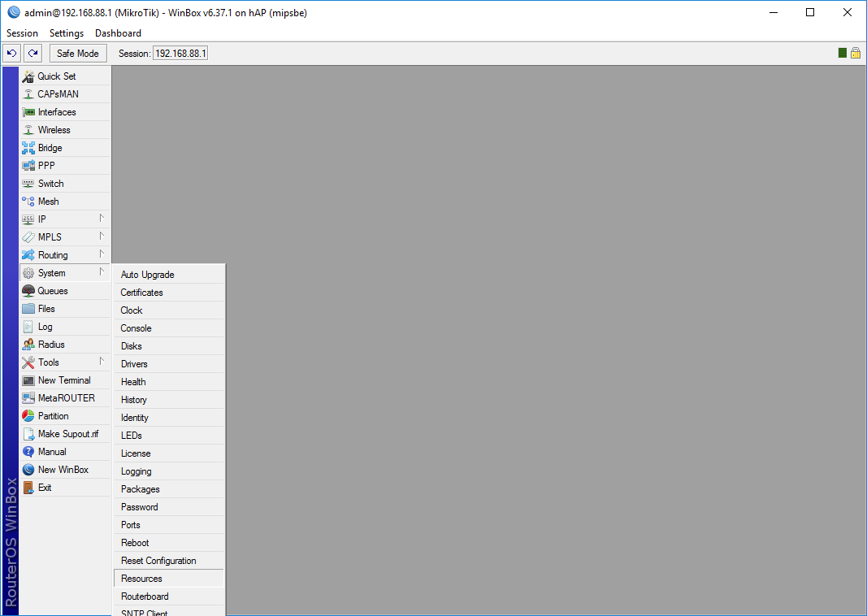This screenshot has width=867, height=616.
Task: Select the Tools wrench icon
Action: tap(28, 362)
